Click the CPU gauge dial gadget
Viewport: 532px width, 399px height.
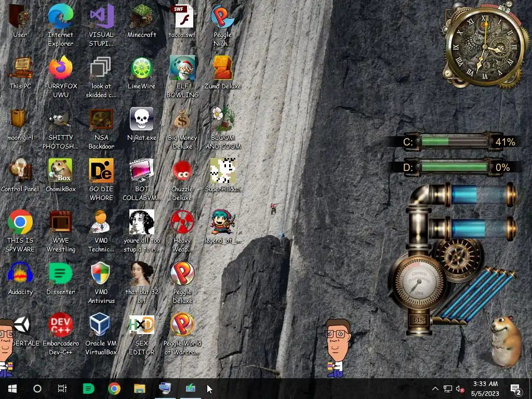click(419, 283)
